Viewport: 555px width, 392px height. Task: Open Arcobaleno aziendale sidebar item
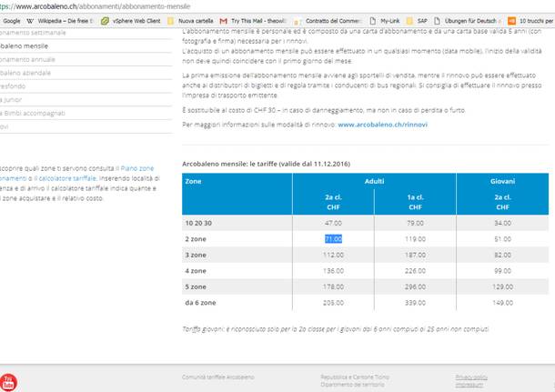25,73
